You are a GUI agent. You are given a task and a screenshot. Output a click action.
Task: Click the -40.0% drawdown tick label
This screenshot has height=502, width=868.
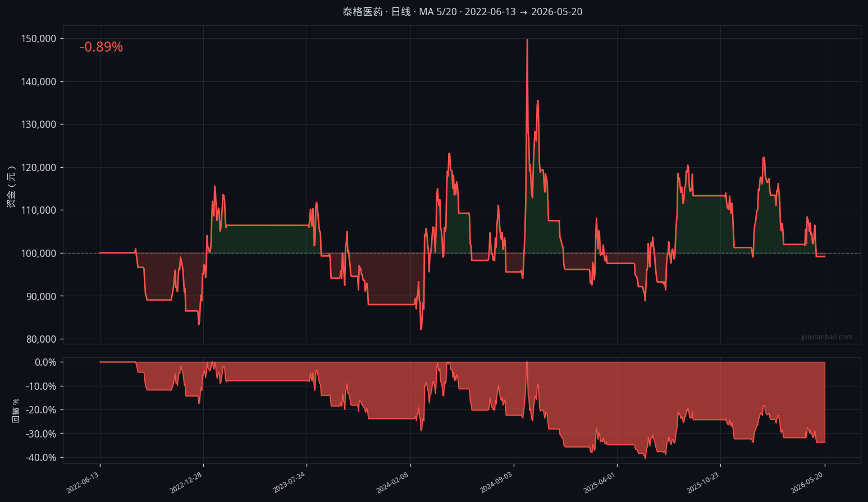(41, 458)
